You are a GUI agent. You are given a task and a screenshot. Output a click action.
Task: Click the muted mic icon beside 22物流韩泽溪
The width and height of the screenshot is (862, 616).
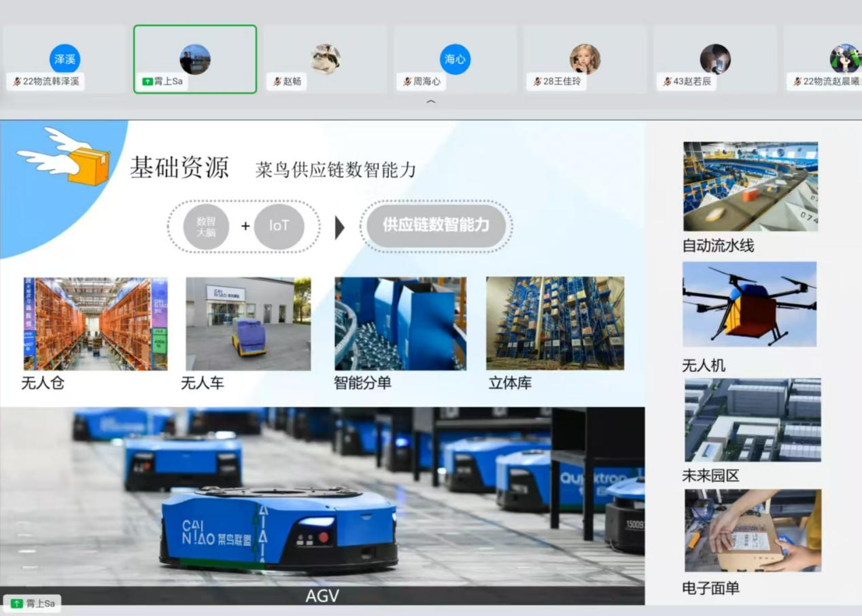17,82
